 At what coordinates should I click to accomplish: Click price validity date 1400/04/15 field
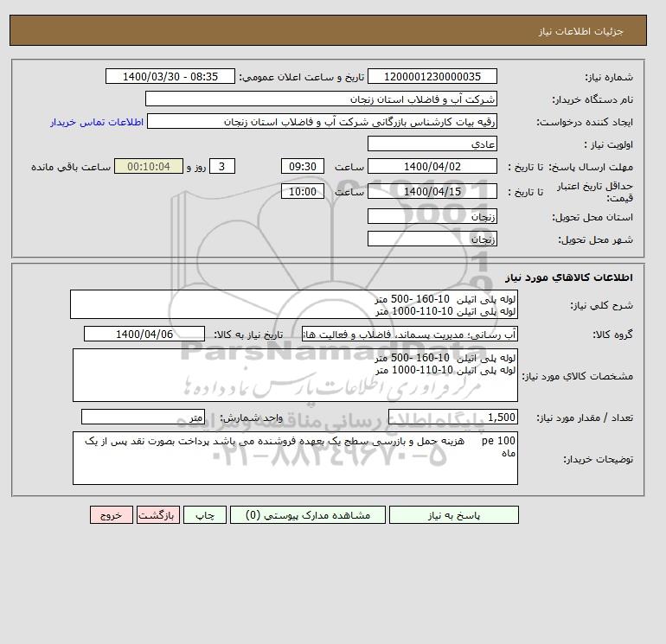(432, 191)
